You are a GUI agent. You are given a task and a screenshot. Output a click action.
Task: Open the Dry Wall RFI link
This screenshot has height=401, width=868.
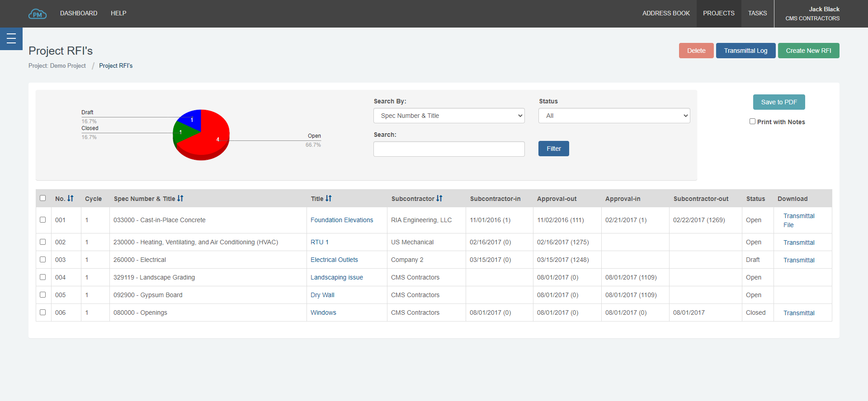(322, 295)
